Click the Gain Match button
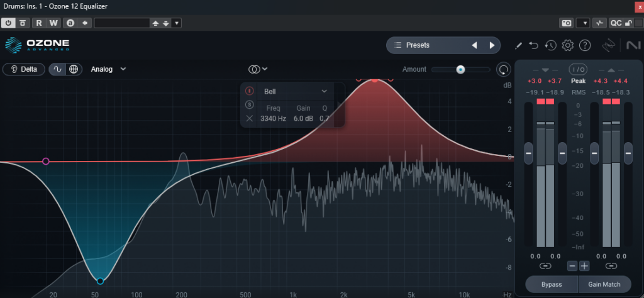 point(604,284)
